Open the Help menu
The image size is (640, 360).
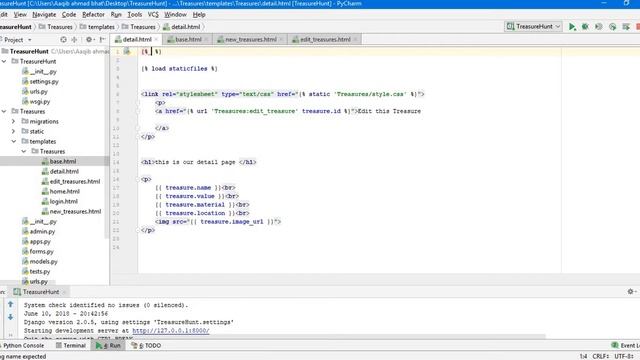coord(199,14)
